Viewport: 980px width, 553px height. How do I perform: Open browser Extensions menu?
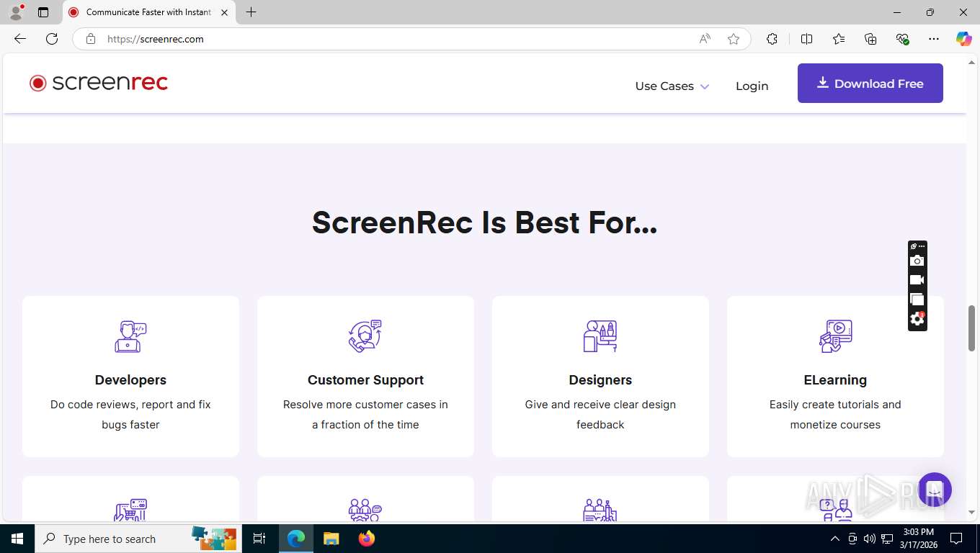[x=772, y=39]
